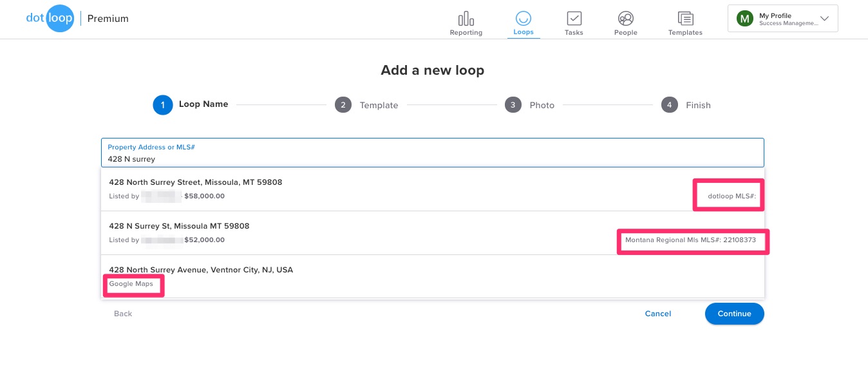Click the green M profile avatar

coord(745,19)
